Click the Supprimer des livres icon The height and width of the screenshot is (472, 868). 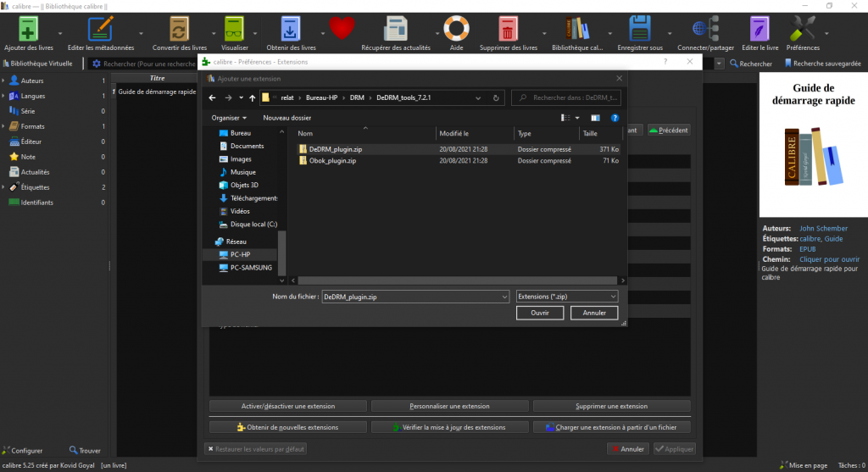click(508, 29)
